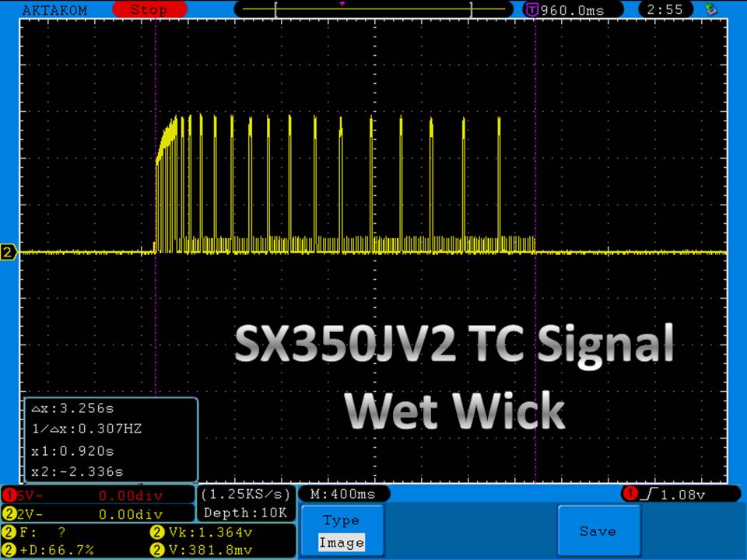This screenshot has height=560, width=747.
Task: Click the purple trigger T position icon
Action: (x=532, y=10)
